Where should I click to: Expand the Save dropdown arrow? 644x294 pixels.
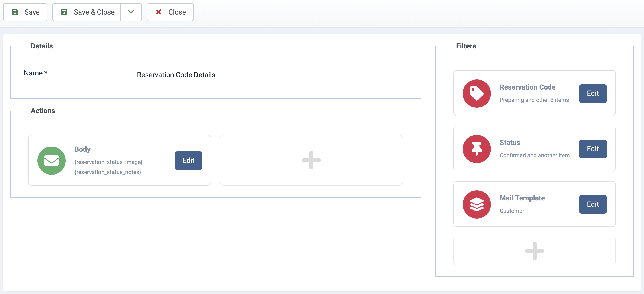(x=131, y=11)
